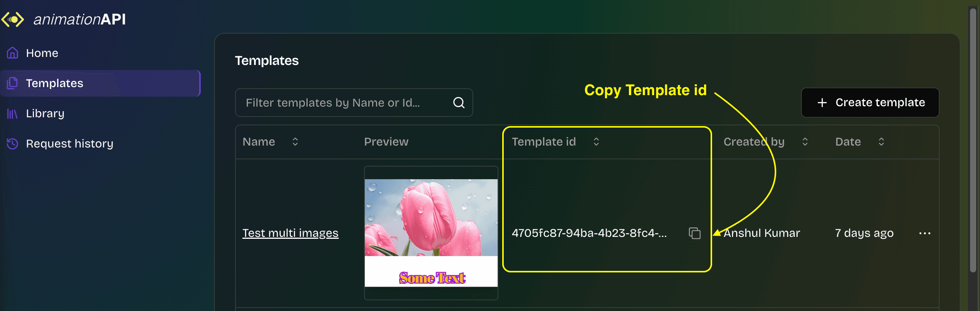This screenshot has width=980, height=311.
Task: Open the Library section icon
Action: point(12,113)
